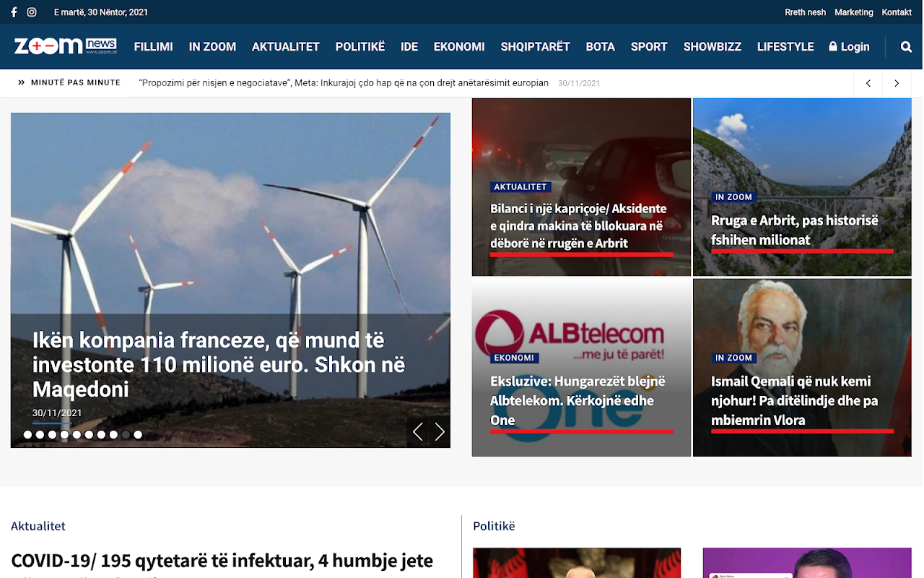Open the BOTA menu item
Image resolution: width=924 pixels, height=578 pixels.
tap(601, 47)
